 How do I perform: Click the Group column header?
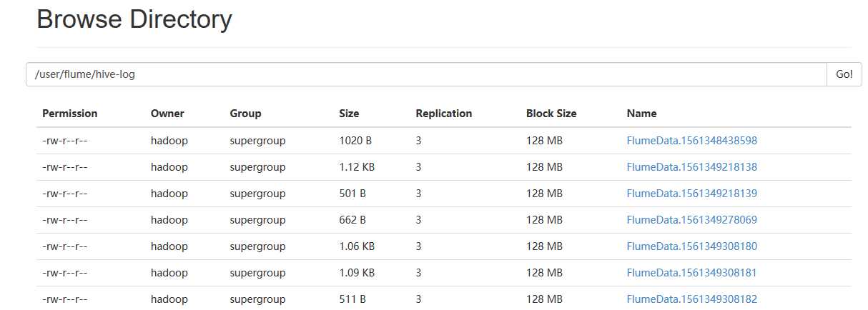[245, 114]
